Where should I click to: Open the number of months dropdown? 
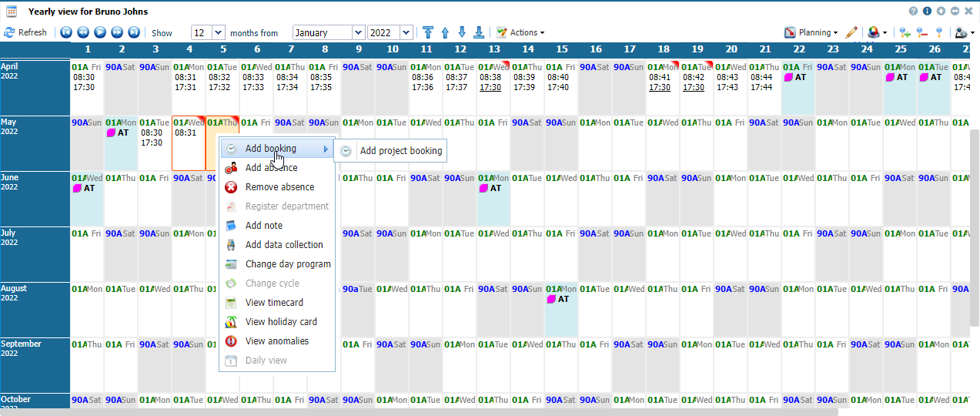[218, 32]
